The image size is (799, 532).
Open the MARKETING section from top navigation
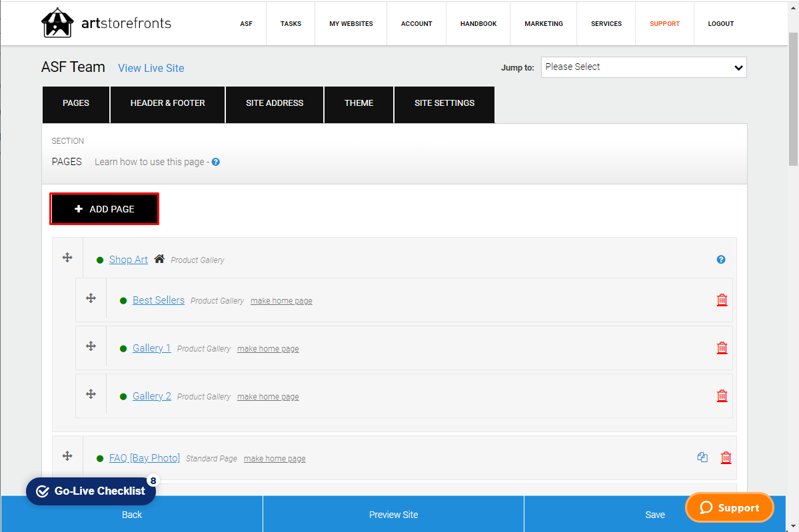tap(543, 23)
